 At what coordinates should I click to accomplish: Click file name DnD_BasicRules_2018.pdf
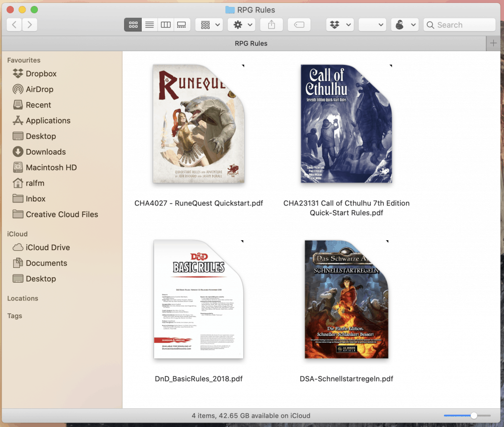(199, 379)
